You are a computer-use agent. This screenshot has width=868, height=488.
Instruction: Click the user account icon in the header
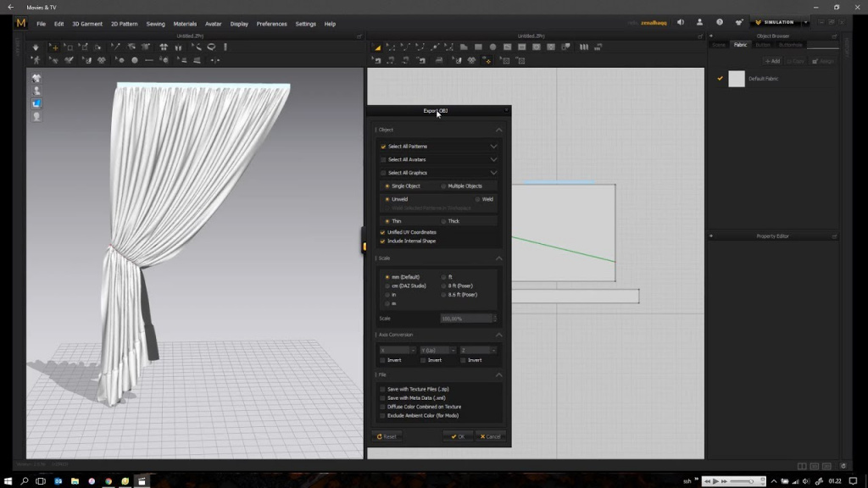point(699,23)
